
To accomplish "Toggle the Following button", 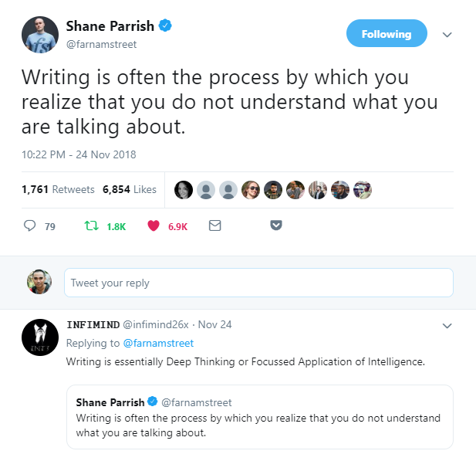I will tap(387, 34).
